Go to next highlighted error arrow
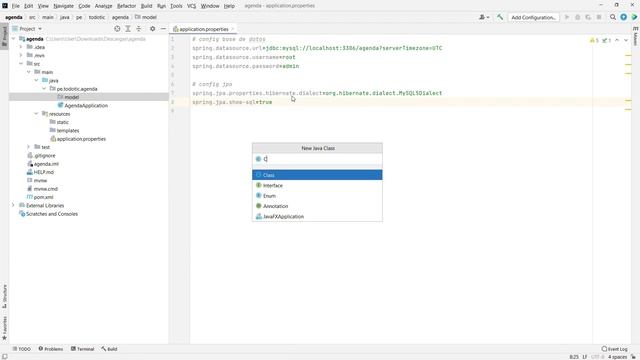The image size is (640, 360). tap(626, 40)
